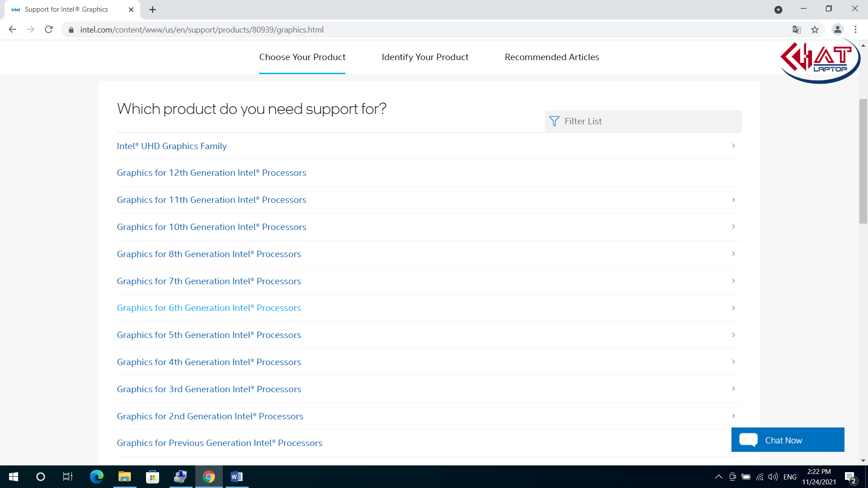Show hidden system tray icons
The height and width of the screenshot is (488, 868).
pyautogui.click(x=718, y=477)
